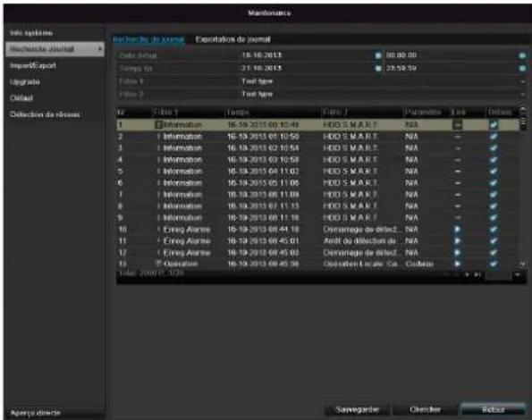This screenshot has width=532, height=420.
Task: Open Upgrade section in sidebar
Action: pyautogui.click(x=25, y=82)
